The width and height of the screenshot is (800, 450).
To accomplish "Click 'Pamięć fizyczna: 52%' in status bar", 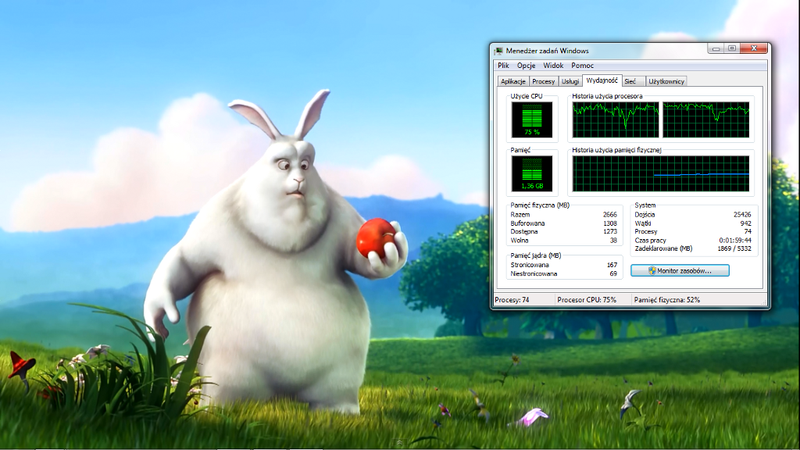I will 667,300.
